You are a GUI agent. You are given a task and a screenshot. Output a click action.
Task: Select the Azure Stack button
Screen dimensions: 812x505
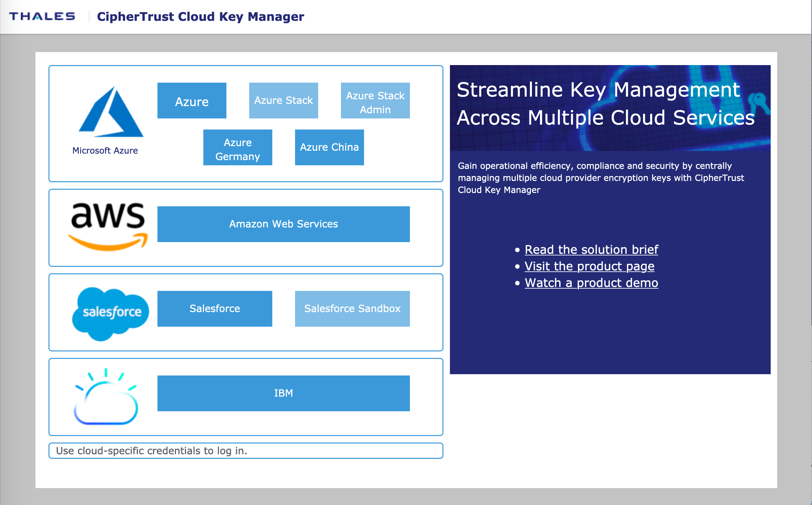pyautogui.click(x=283, y=101)
